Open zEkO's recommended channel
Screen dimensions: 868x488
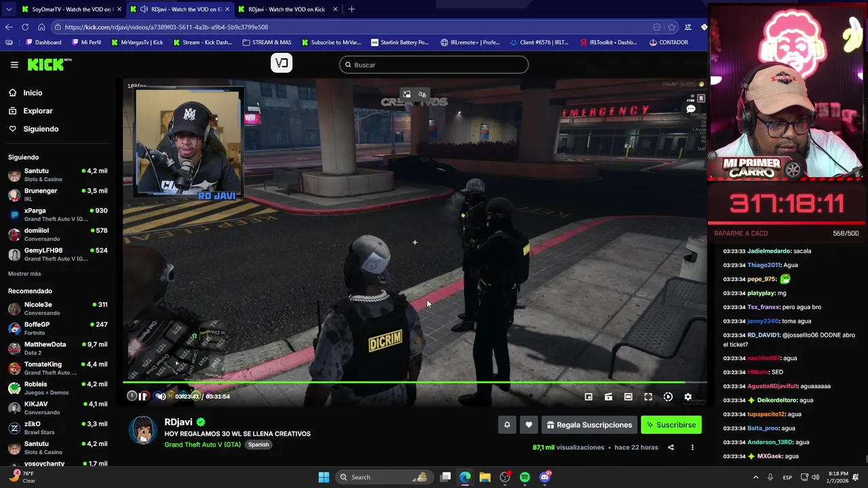pos(58,428)
